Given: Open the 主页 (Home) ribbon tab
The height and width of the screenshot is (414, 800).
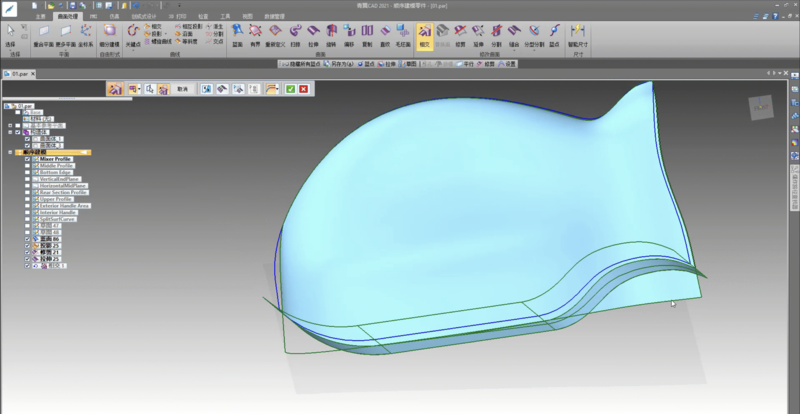Looking at the screenshot, I should (x=39, y=18).
